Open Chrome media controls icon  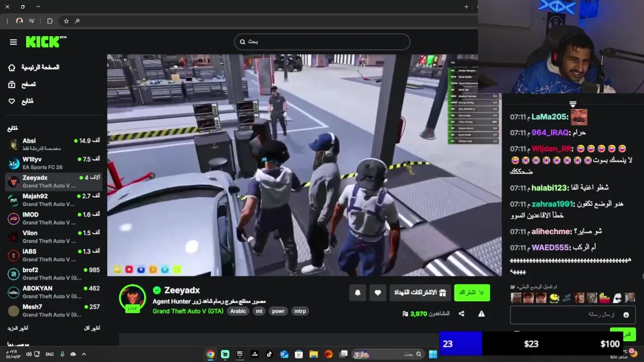click(32, 21)
